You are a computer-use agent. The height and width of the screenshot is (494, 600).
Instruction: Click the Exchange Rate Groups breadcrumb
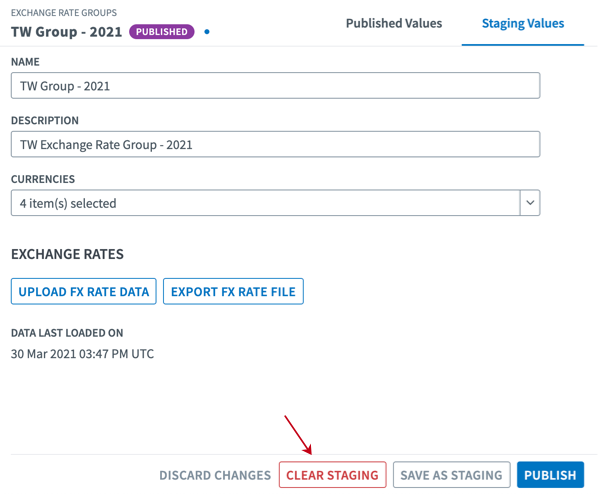click(x=63, y=13)
